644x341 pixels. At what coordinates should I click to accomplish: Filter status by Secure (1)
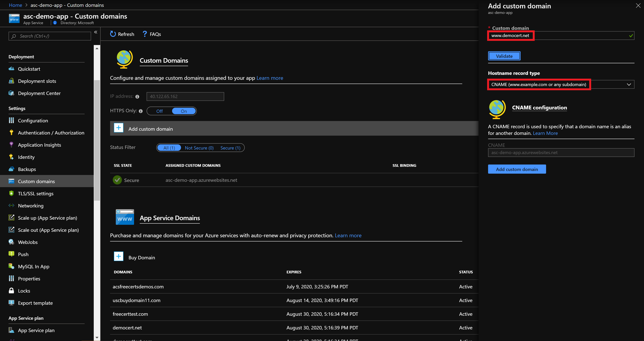pos(230,148)
